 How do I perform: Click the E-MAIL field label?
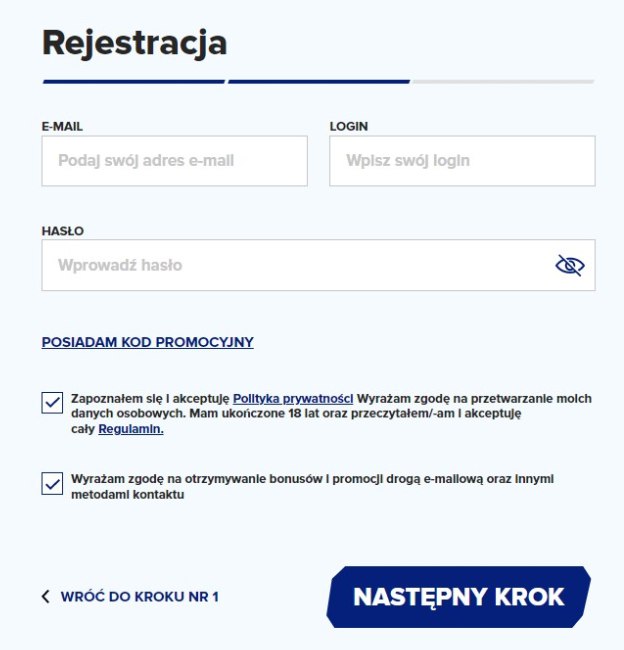click(x=62, y=126)
